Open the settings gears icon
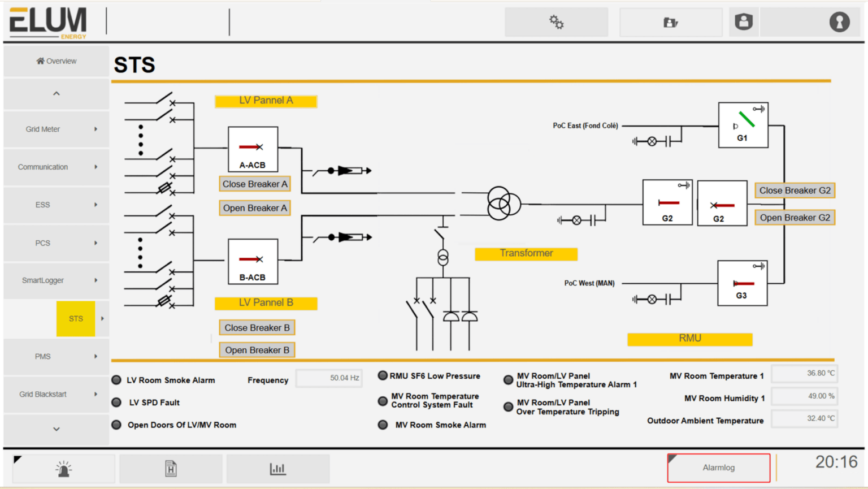This screenshot has height=489, width=868. [x=555, y=21]
